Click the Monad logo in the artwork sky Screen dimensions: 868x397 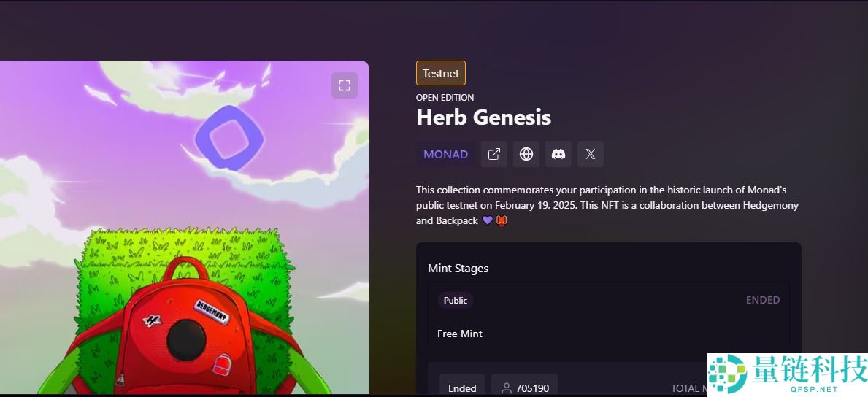[x=228, y=138]
